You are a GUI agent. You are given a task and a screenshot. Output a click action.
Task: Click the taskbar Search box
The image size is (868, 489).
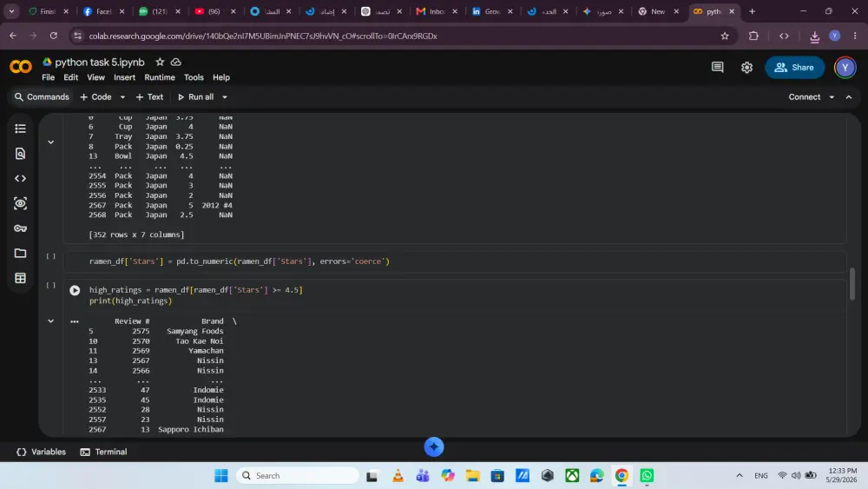[x=298, y=475]
